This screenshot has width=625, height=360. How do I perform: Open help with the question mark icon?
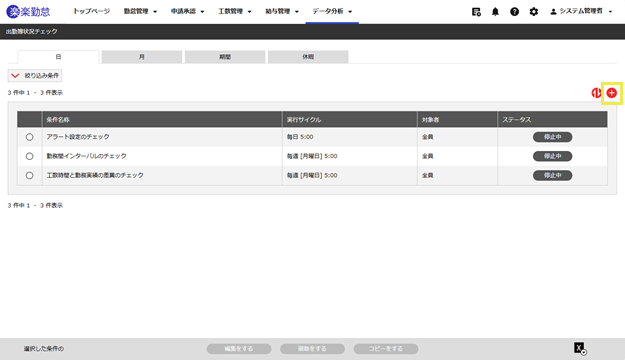pos(514,12)
